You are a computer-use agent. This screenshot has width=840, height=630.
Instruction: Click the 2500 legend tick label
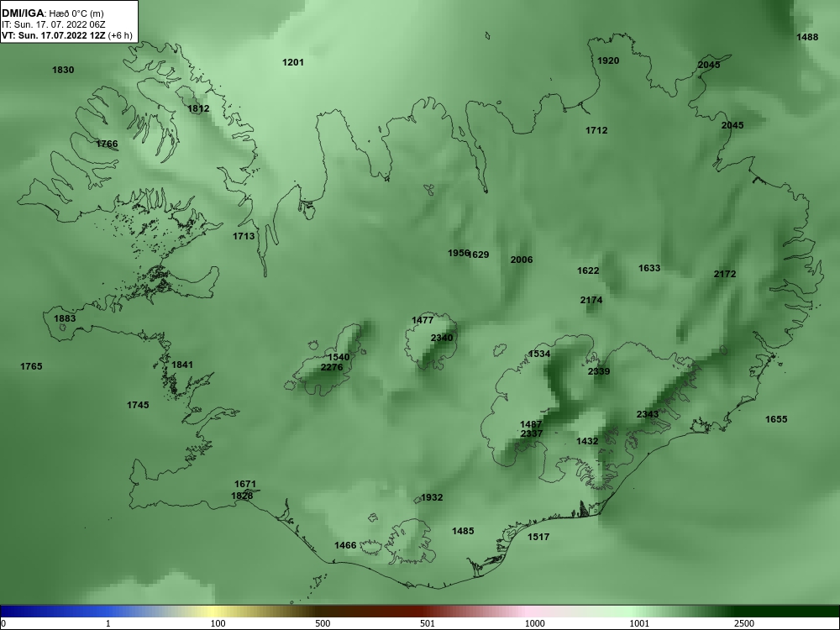tap(744, 623)
